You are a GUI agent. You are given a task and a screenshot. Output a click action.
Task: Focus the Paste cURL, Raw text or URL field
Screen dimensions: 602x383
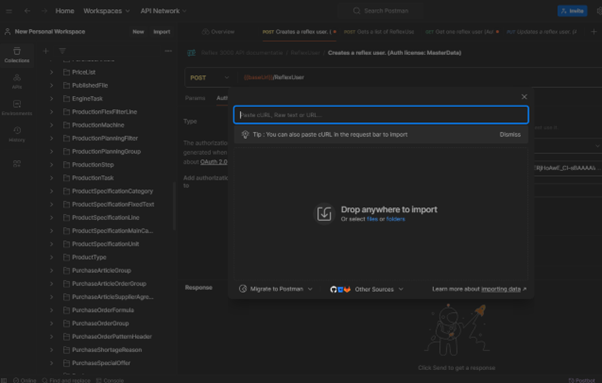[381, 115]
